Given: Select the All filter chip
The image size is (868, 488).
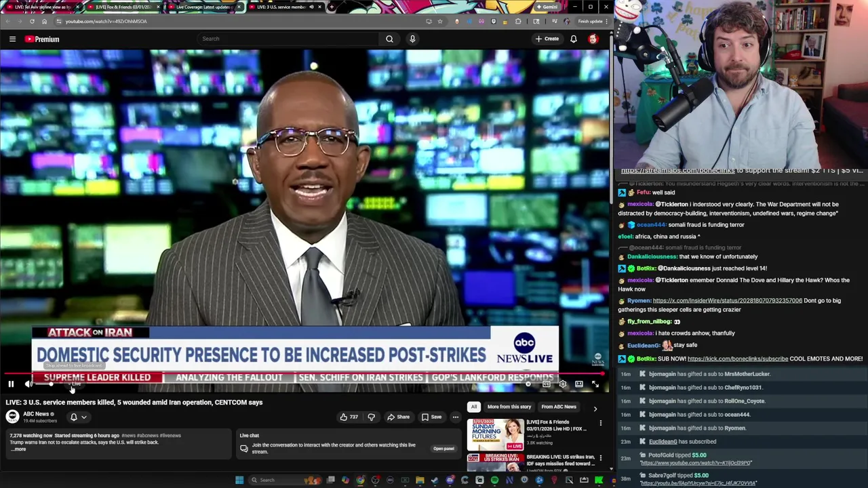Looking at the screenshot, I should (473, 407).
